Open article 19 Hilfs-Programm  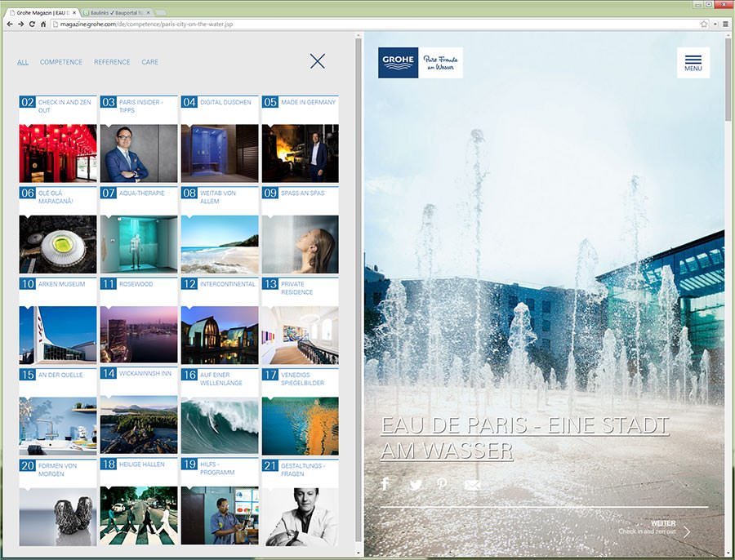pos(220,501)
